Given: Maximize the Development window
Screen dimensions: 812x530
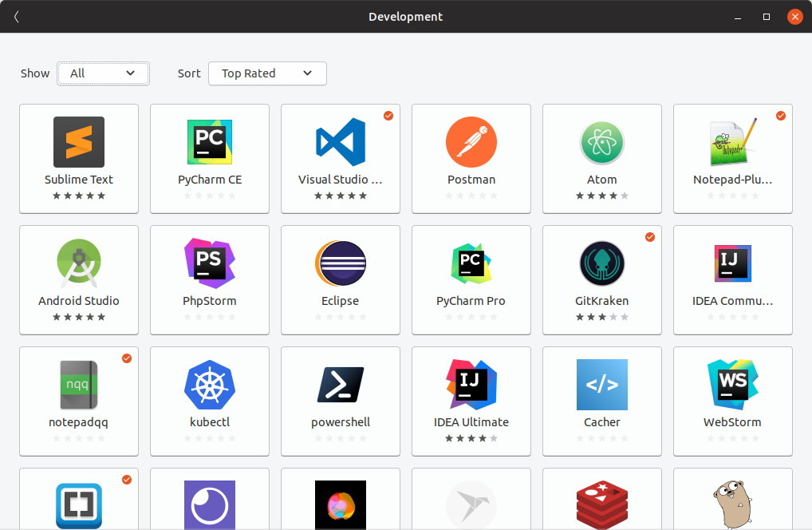Looking at the screenshot, I should pos(767,17).
